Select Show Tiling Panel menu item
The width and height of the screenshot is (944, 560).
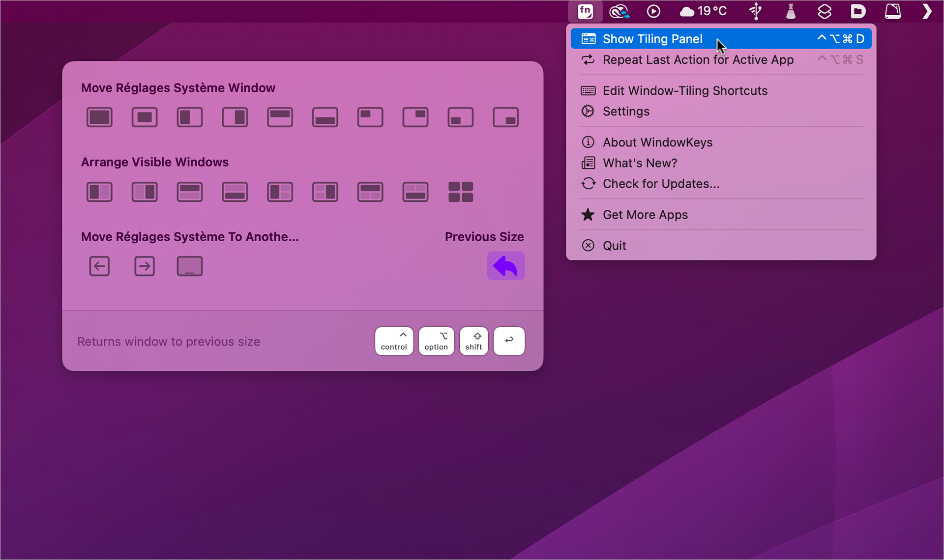(x=721, y=39)
